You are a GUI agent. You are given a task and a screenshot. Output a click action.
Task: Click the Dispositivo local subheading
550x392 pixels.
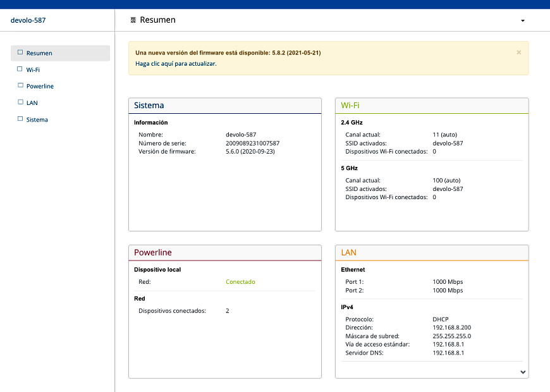(x=157, y=269)
